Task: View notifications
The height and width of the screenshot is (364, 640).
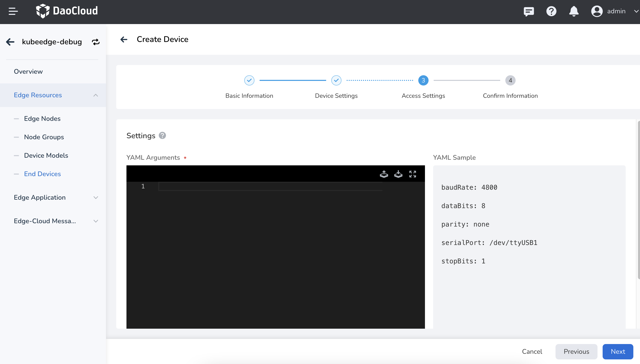Action: coord(574,11)
